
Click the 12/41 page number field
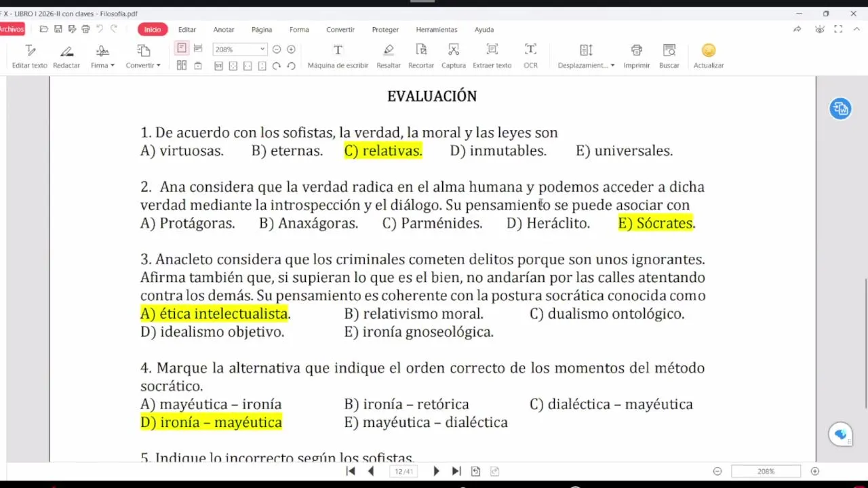pyautogui.click(x=403, y=471)
